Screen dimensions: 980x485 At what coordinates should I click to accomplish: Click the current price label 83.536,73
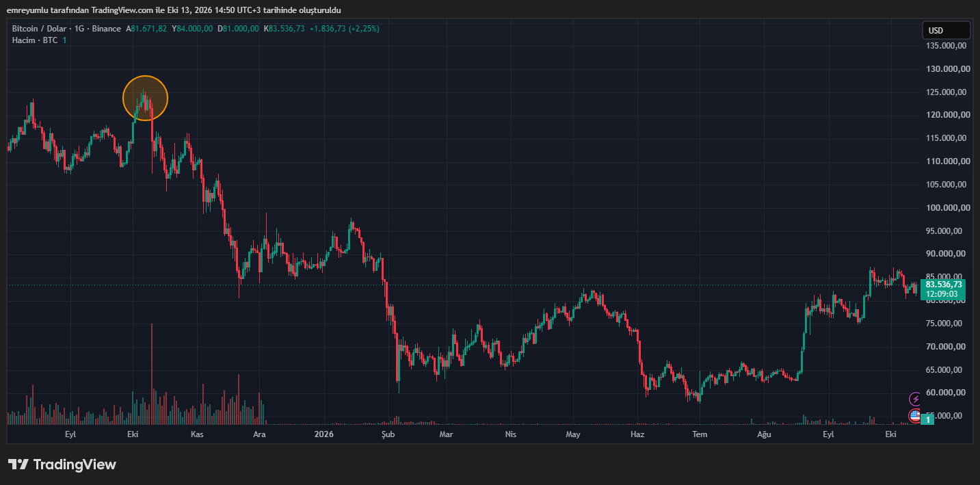(943, 285)
